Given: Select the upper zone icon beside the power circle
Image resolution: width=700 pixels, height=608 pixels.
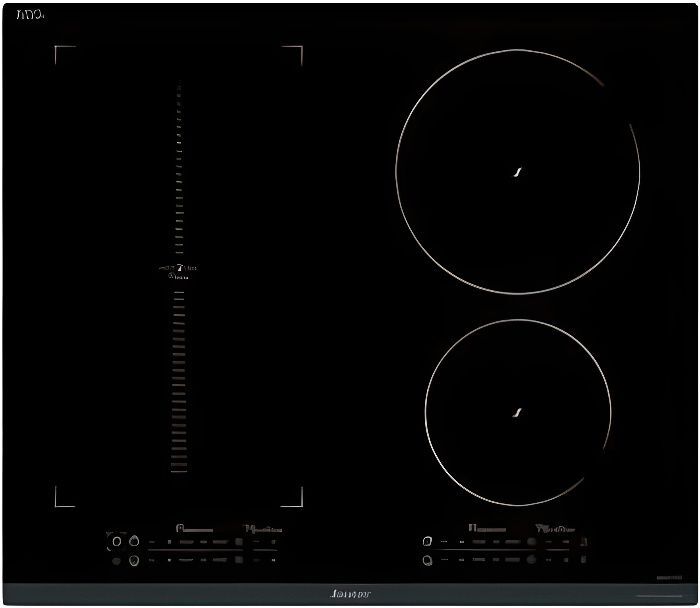Looking at the screenshot, I should tap(134, 541).
